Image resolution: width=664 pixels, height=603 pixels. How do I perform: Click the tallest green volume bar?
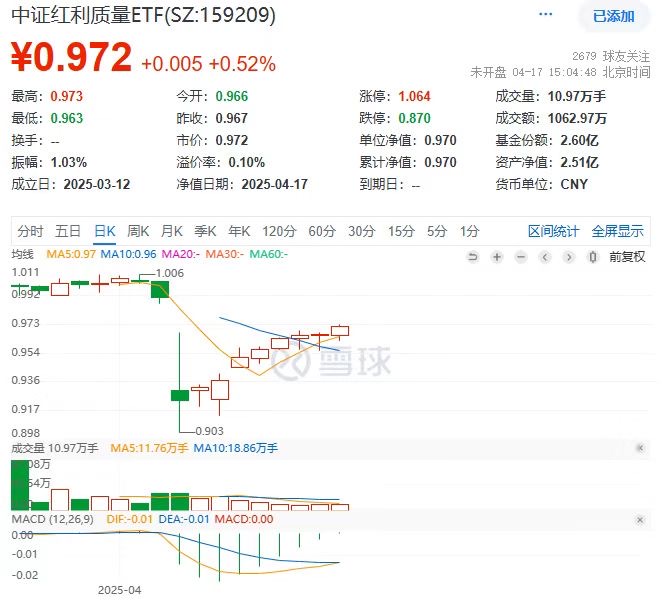[x=20, y=485]
